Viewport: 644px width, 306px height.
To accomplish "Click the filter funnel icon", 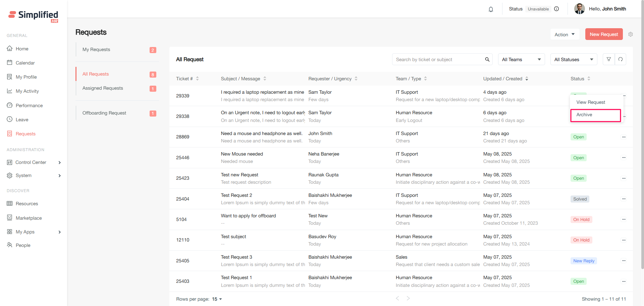I will (608, 59).
